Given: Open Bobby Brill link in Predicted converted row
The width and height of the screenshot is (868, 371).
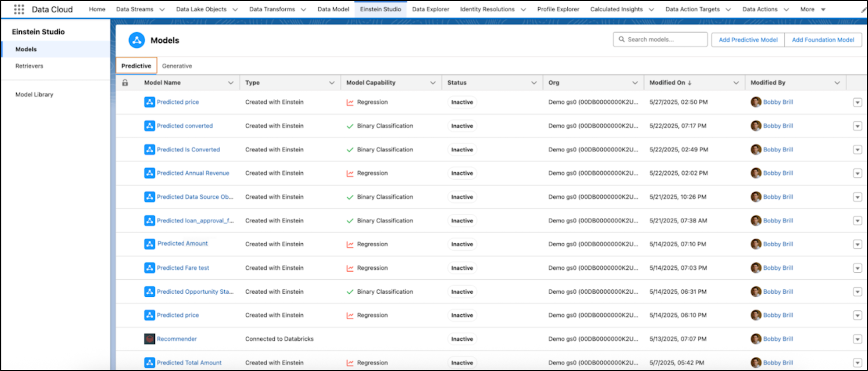Looking at the screenshot, I should [x=778, y=126].
